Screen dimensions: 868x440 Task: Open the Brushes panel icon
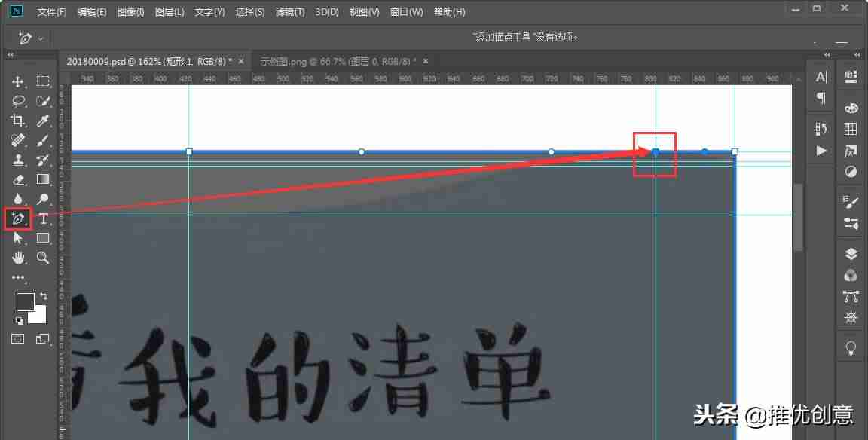pos(851,223)
